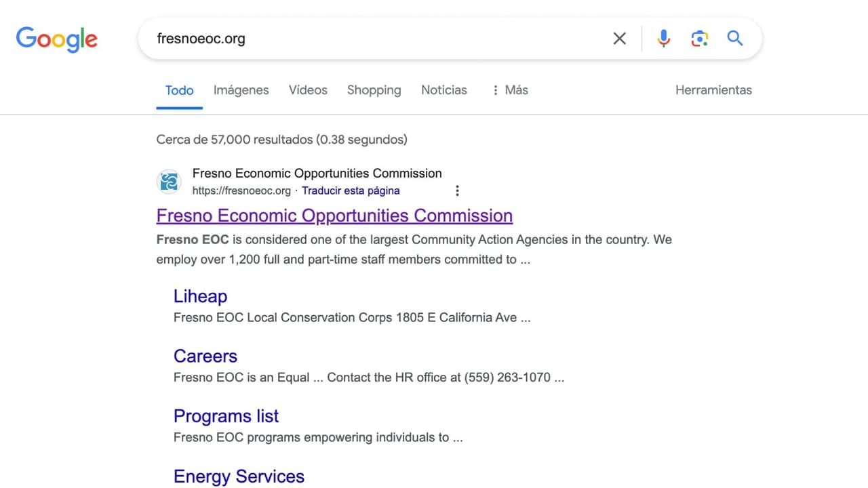Viewport: 868px width, 488px height.
Task: Expand the Más options menu
Action: [x=516, y=89]
